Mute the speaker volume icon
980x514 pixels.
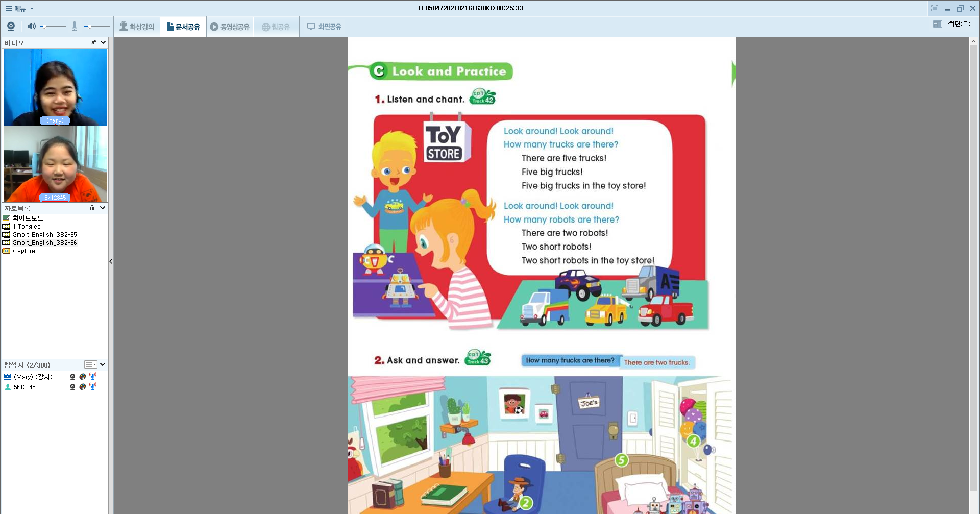(x=31, y=26)
